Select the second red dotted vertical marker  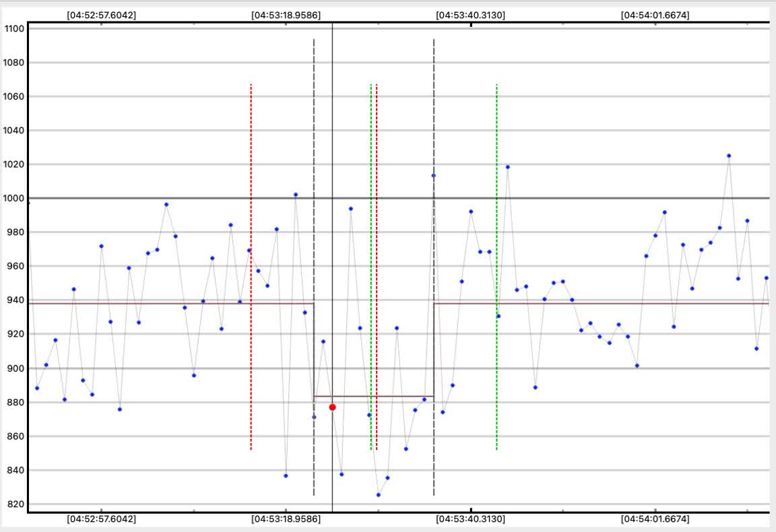click(377, 267)
